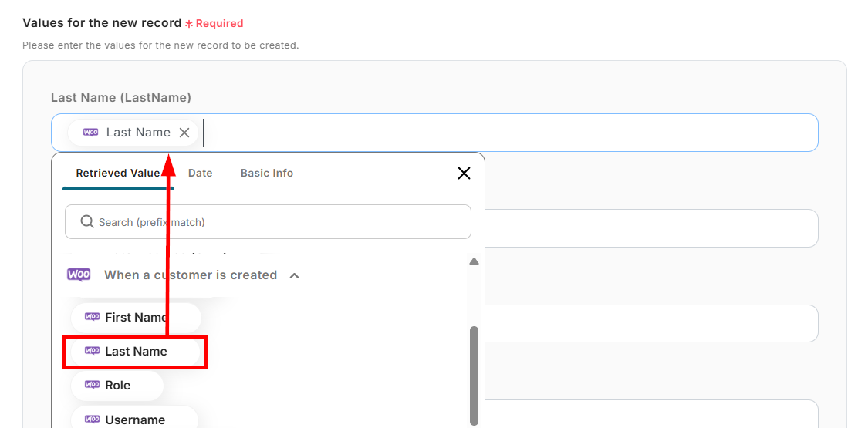Open the Date tab

click(200, 173)
